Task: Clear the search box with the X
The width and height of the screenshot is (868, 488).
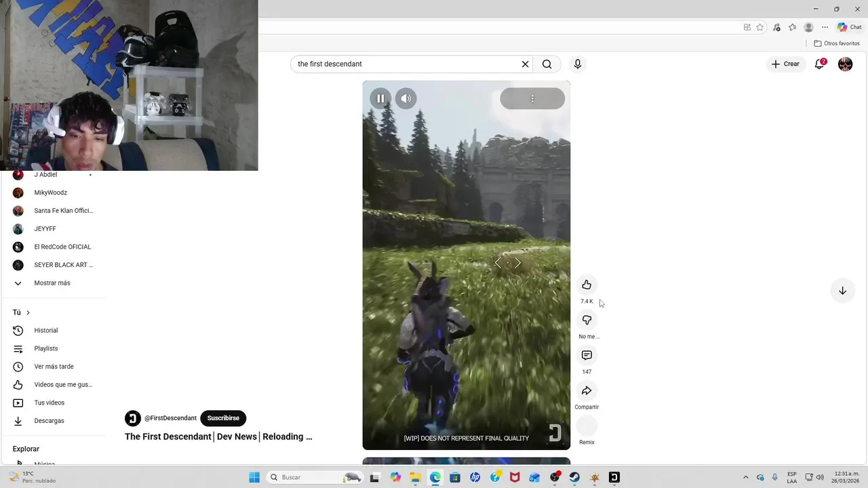Action: click(x=525, y=64)
